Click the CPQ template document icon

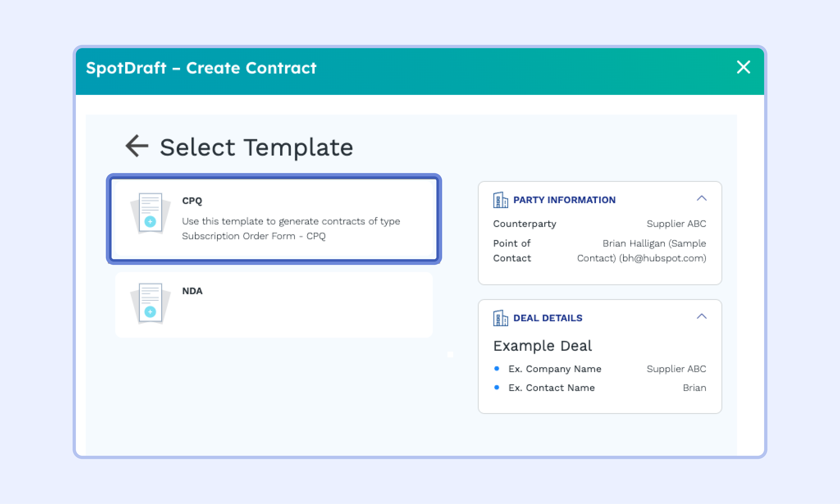[x=150, y=213]
